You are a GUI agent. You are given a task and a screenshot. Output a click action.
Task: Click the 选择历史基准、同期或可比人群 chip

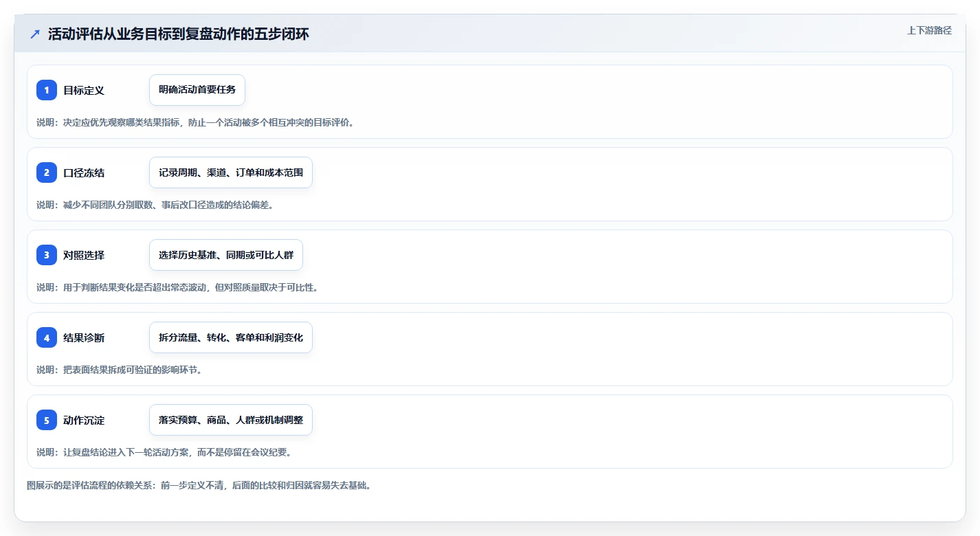pyautogui.click(x=226, y=255)
